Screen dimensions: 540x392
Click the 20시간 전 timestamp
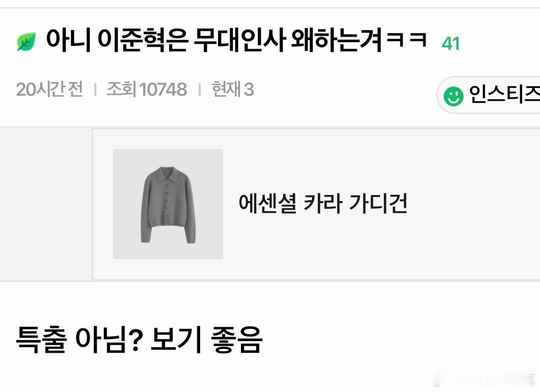coord(49,90)
